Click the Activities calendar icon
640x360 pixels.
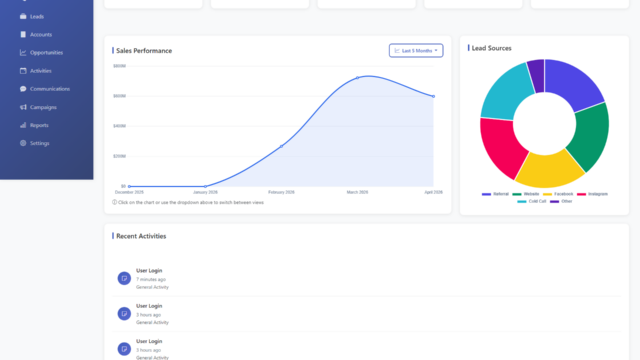(x=23, y=71)
